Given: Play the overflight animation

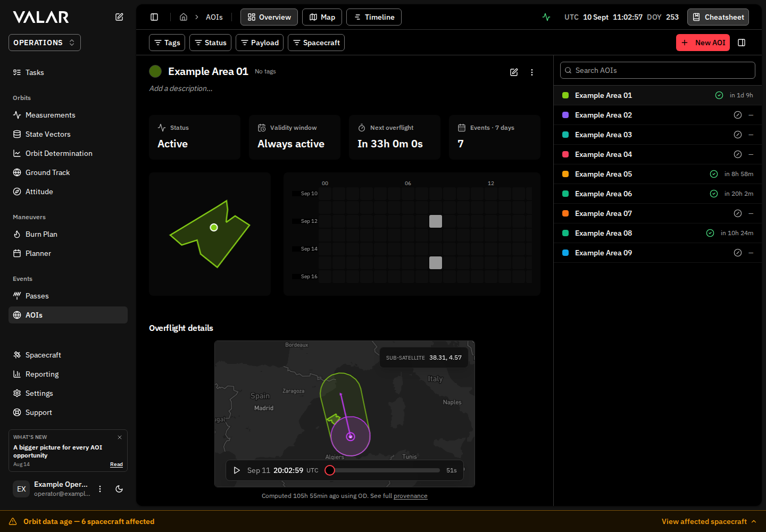Looking at the screenshot, I should [237, 470].
